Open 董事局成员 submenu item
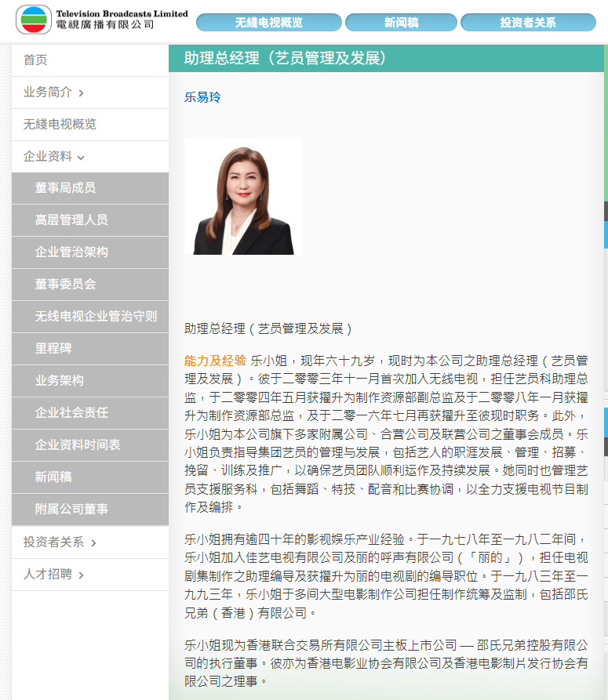 click(65, 188)
